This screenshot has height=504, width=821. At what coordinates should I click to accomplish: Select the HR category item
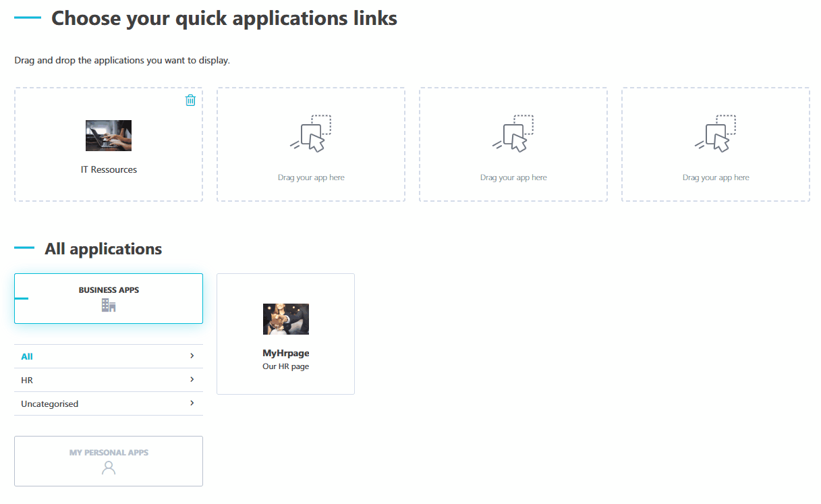click(x=109, y=380)
